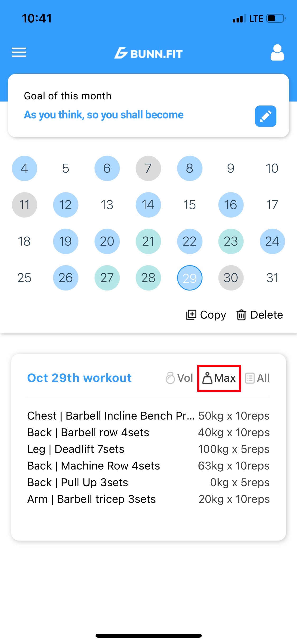Select day 29 on calendar

pyautogui.click(x=190, y=278)
